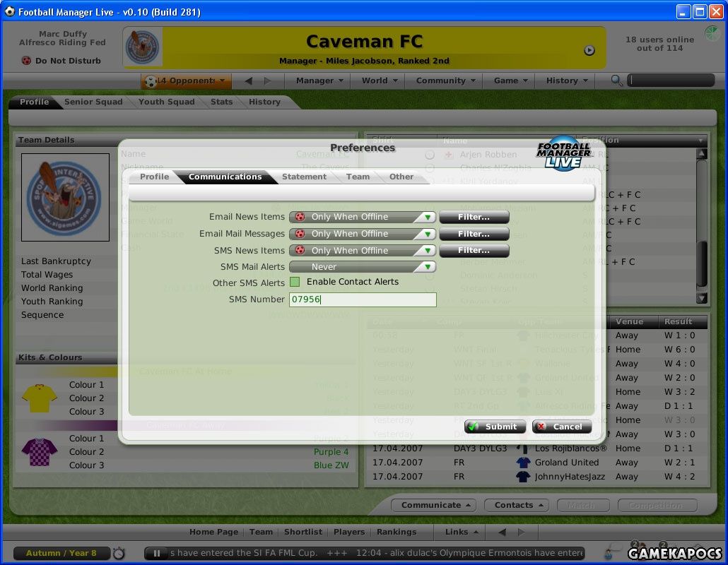This screenshot has width=728, height=565.
Task: Click the Do Not Disturb status icon
Action: coord(26,61)
